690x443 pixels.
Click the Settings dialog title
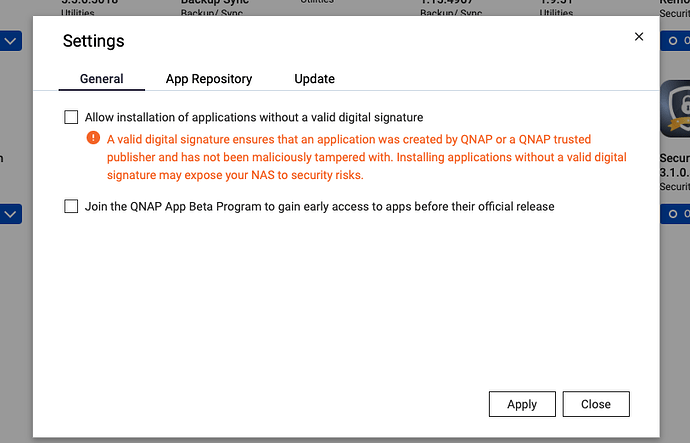pos(94,41)
